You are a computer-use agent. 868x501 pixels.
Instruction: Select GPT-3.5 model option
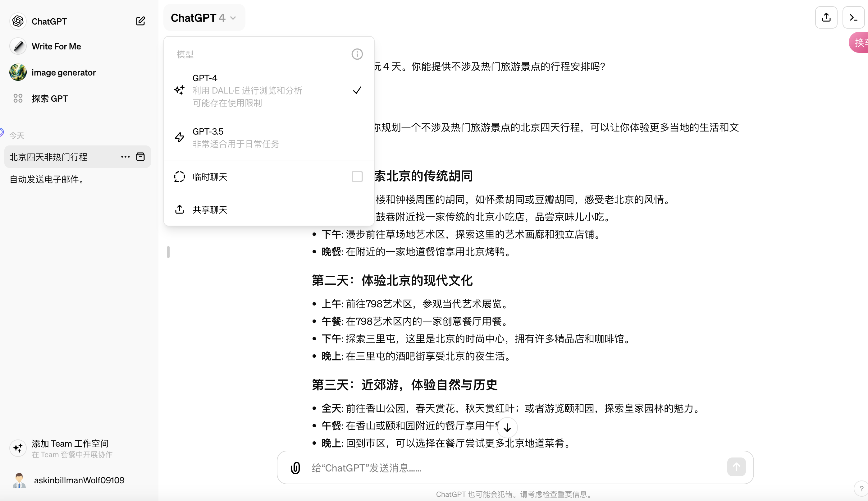269,137
